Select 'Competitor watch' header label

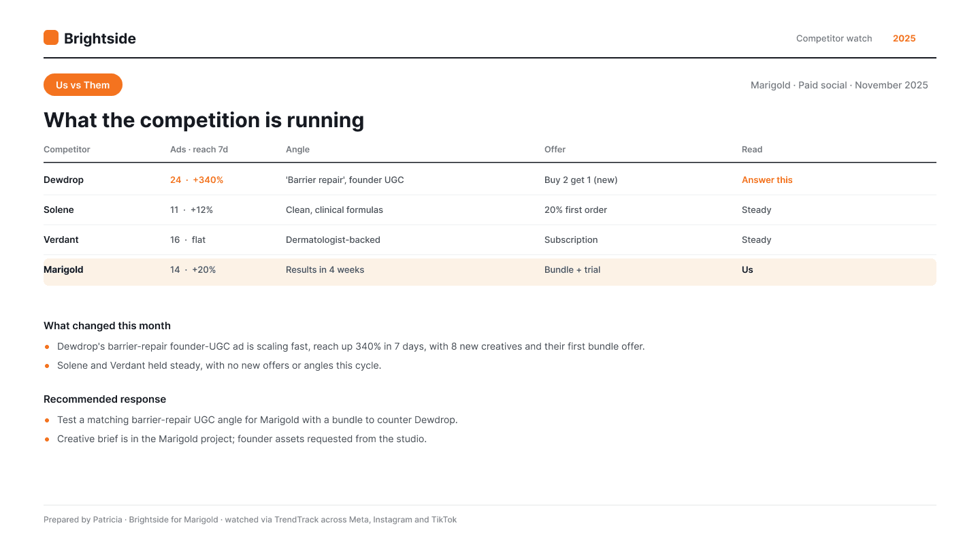(x=834, y=39)
